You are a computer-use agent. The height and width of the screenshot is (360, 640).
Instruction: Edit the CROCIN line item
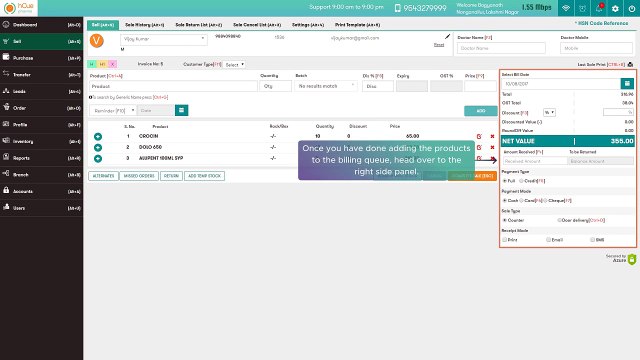[x=479, y=136]
